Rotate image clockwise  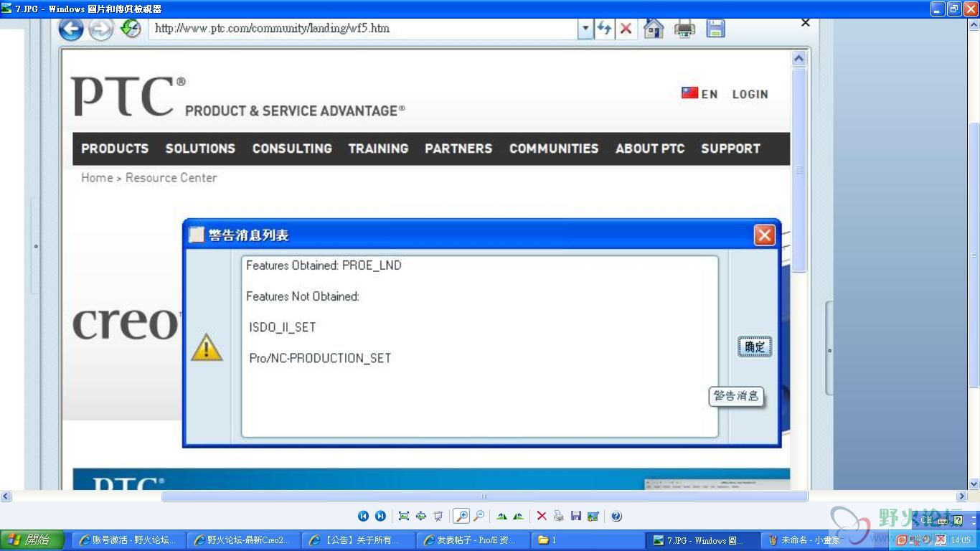(501, 516)
